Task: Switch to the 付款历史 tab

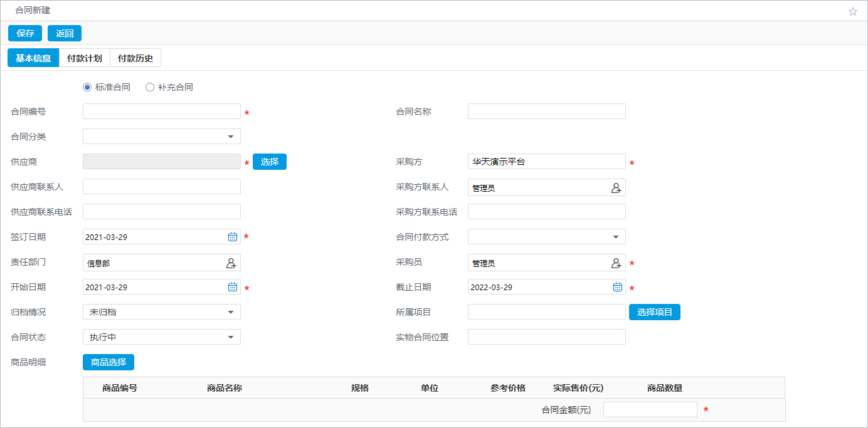Action: (x=135, y=58)
